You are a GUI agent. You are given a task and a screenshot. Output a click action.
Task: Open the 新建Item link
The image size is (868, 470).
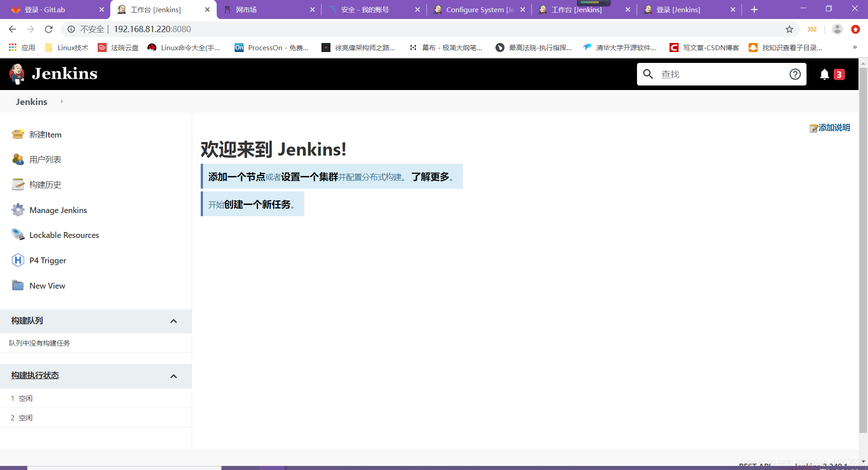(x=45, y=135)
